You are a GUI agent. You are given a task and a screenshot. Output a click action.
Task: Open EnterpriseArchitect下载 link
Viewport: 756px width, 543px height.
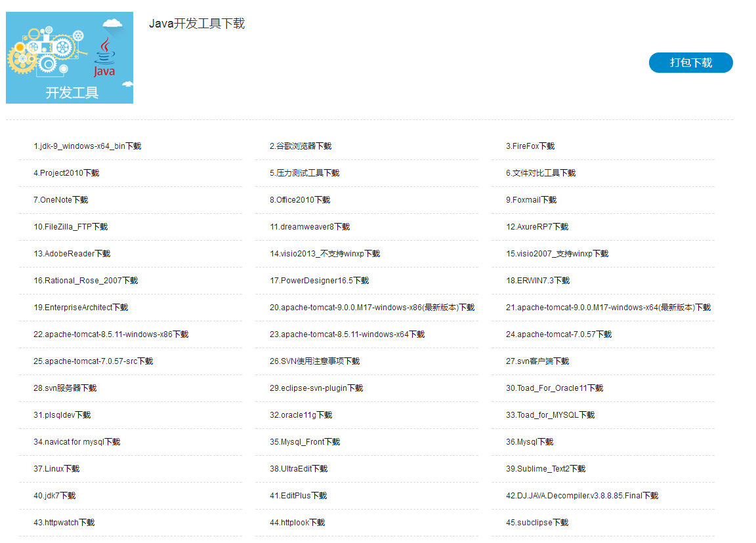click(81, 308)
